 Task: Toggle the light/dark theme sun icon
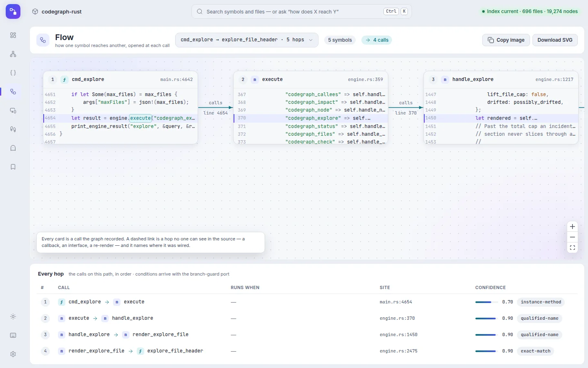[x=13, y=316]
